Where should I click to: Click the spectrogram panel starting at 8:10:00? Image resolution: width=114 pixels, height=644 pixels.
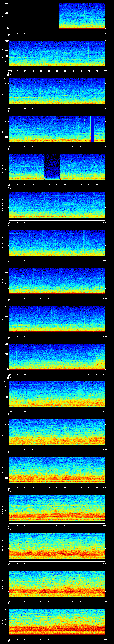57,243
